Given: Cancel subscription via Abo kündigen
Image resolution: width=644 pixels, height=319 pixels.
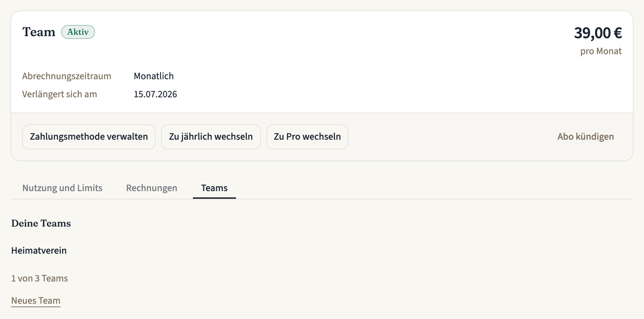Looking at the screenshot, I should tap(586, 137).
